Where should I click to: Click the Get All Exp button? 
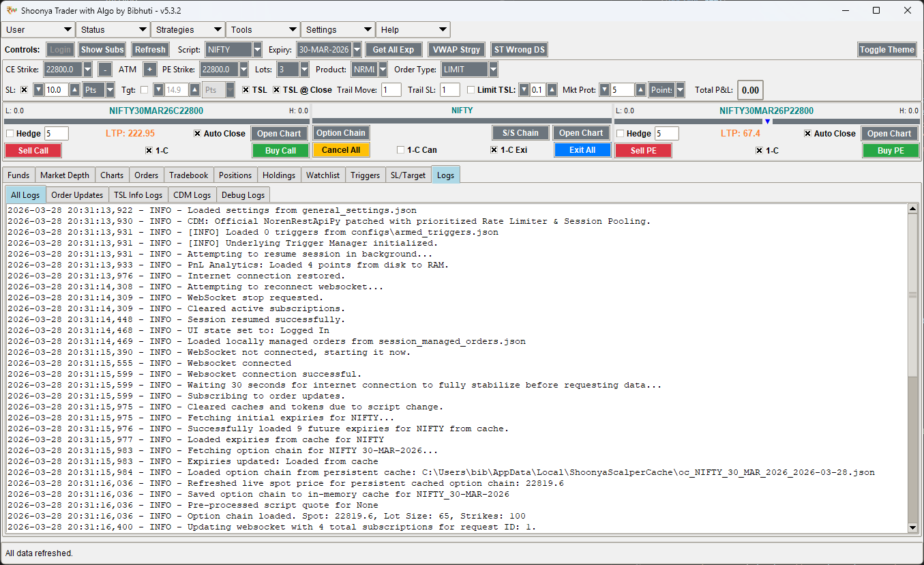[393, 49]
